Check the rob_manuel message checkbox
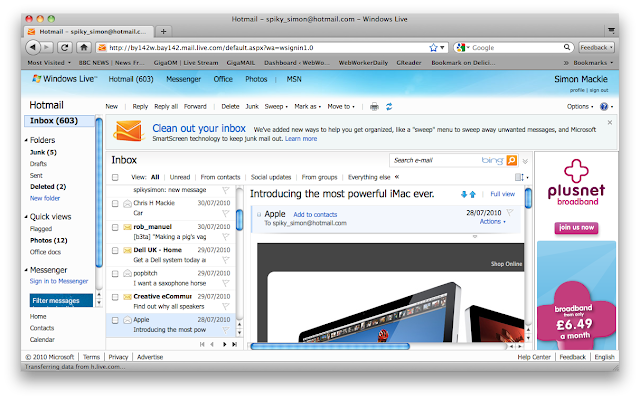 click(115, 227)
